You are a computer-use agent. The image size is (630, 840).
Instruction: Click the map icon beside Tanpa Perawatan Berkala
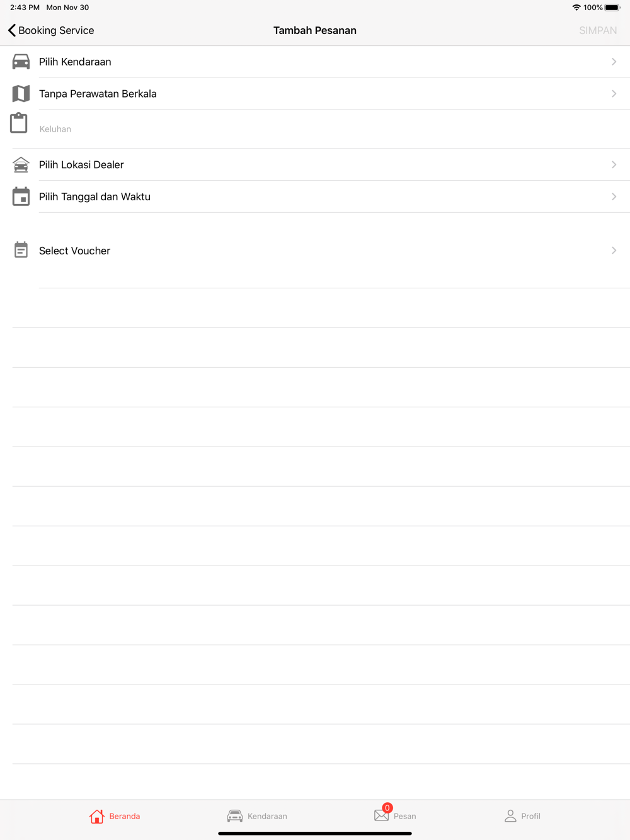point(21,94)
